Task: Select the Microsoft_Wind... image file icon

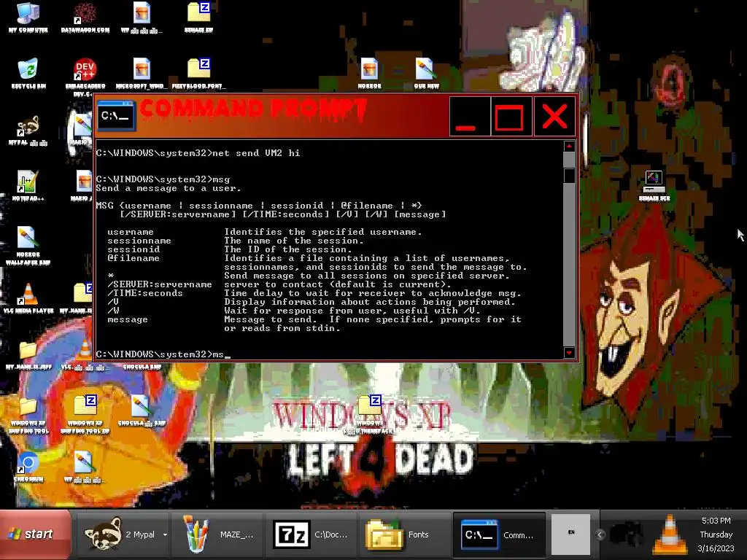Action: coord(142,73)
